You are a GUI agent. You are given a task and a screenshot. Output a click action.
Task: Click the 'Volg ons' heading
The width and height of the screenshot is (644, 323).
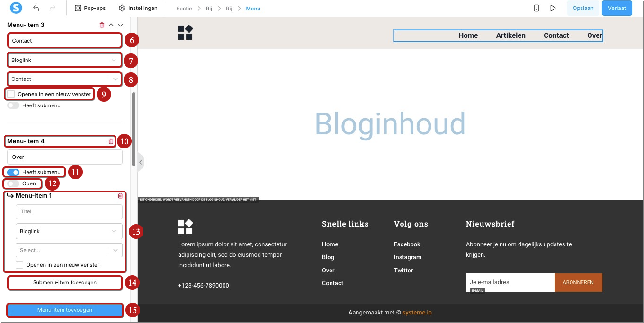[411, 224]
